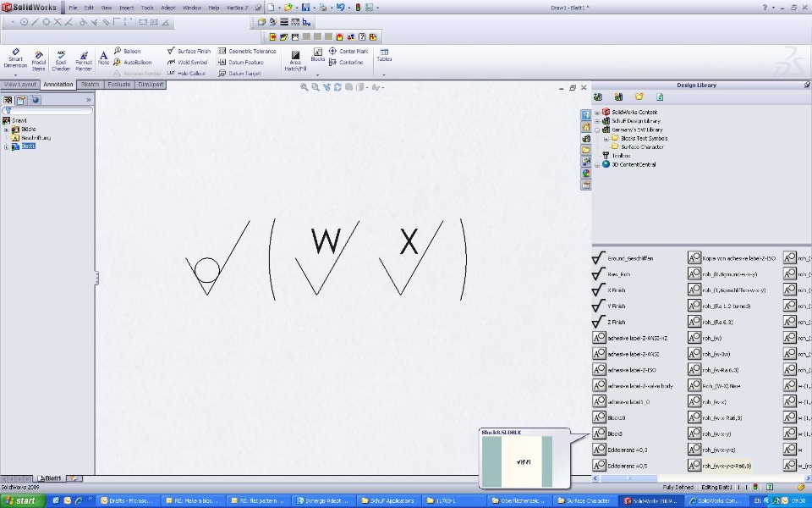Click the Zoom to Fit magnifier icon
The width and height of the screenshot is (812, 508).
(x=304, y=87)
